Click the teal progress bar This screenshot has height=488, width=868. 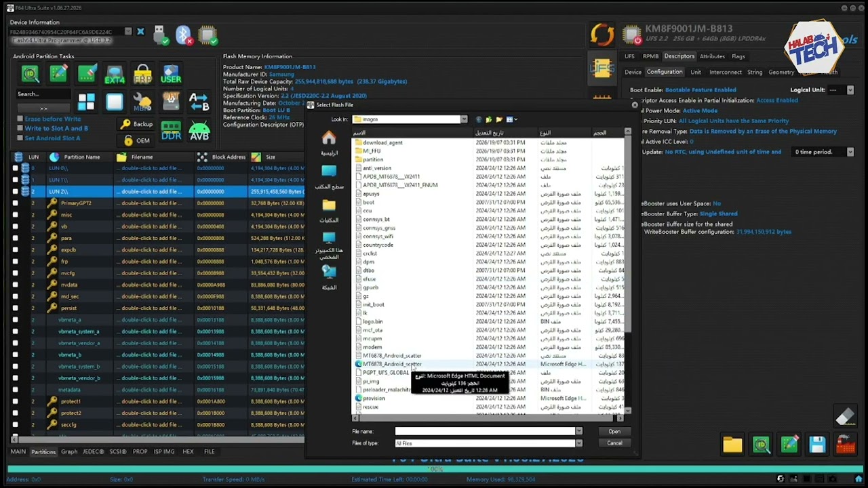click(x=434, y=468)
